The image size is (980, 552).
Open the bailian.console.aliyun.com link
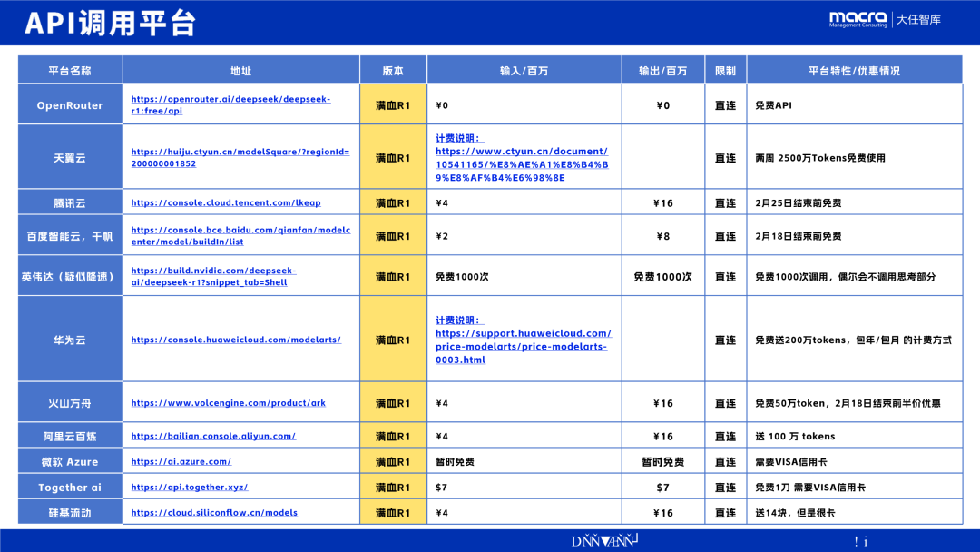point(213,436)
